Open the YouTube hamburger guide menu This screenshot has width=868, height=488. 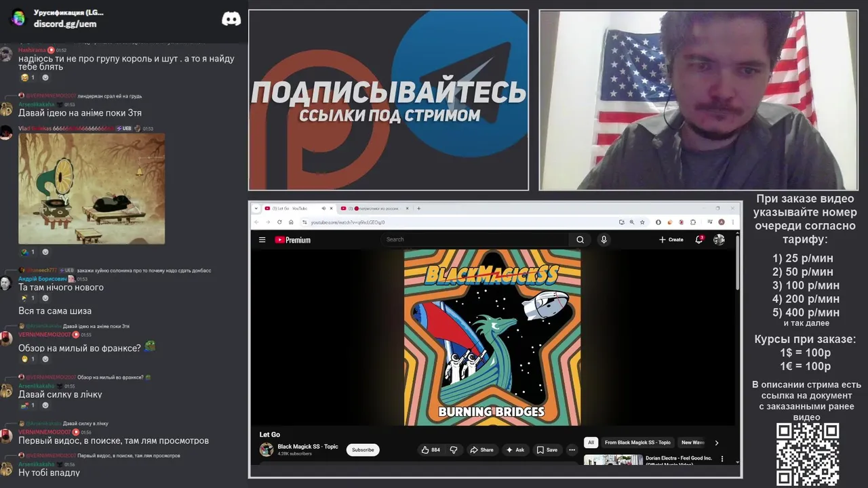[x=262, y=239]
